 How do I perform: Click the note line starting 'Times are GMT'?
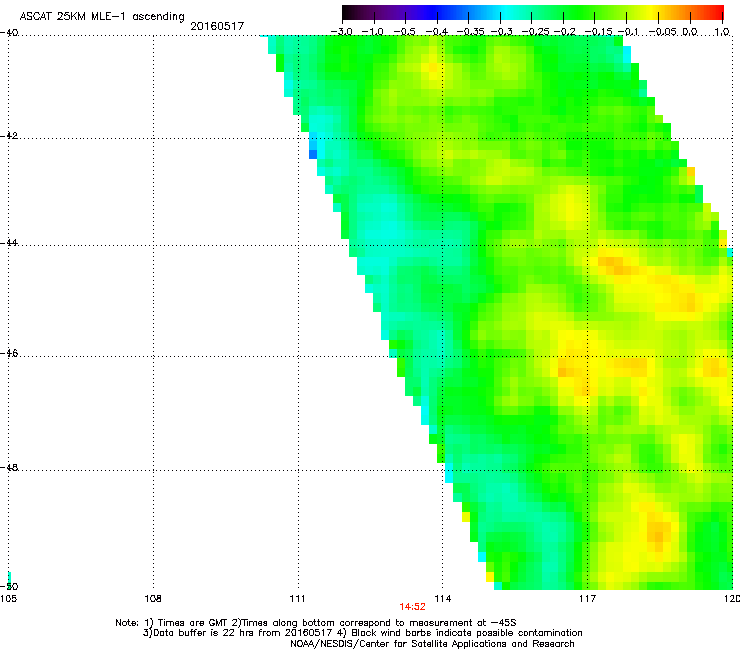[315, 623]
